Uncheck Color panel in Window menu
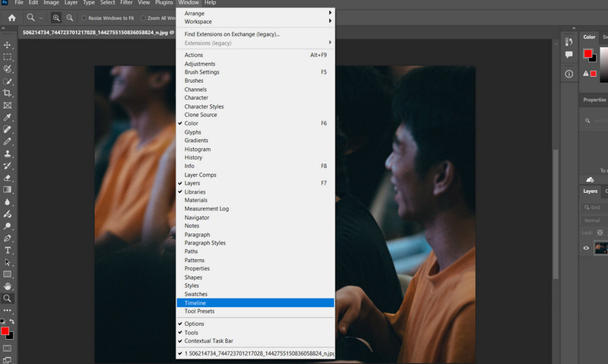The width and height of the screenshot is (608, 364). (x=255, y=123)
